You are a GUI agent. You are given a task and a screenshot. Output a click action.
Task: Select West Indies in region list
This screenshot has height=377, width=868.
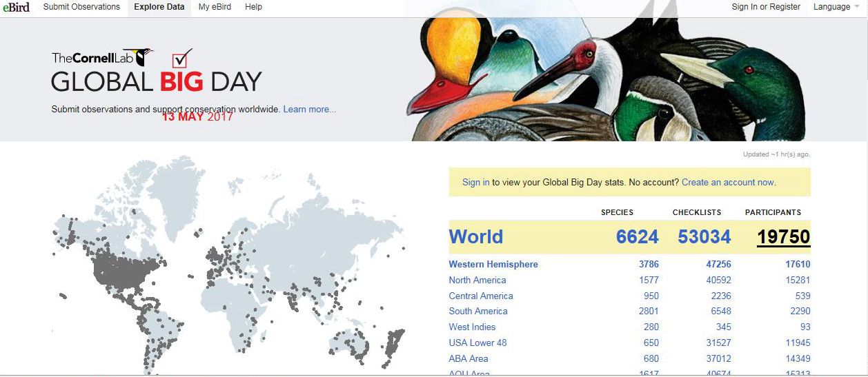[x=472, y=327]
